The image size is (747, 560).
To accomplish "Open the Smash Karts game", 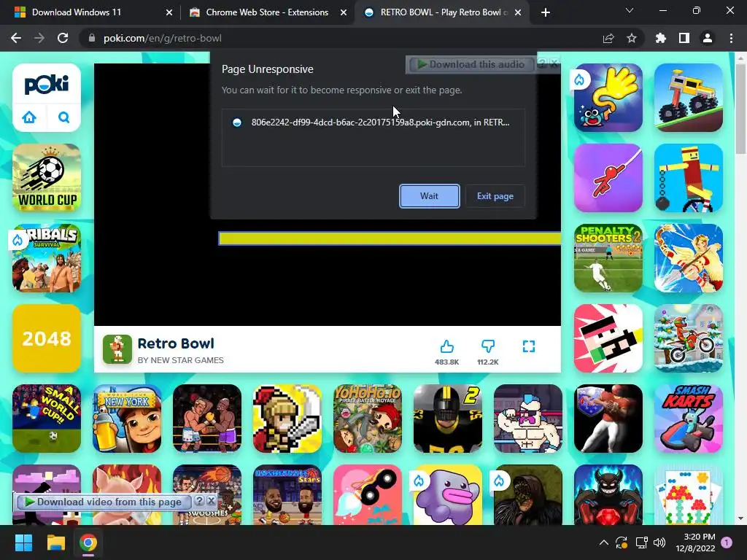I will (689, 419).
